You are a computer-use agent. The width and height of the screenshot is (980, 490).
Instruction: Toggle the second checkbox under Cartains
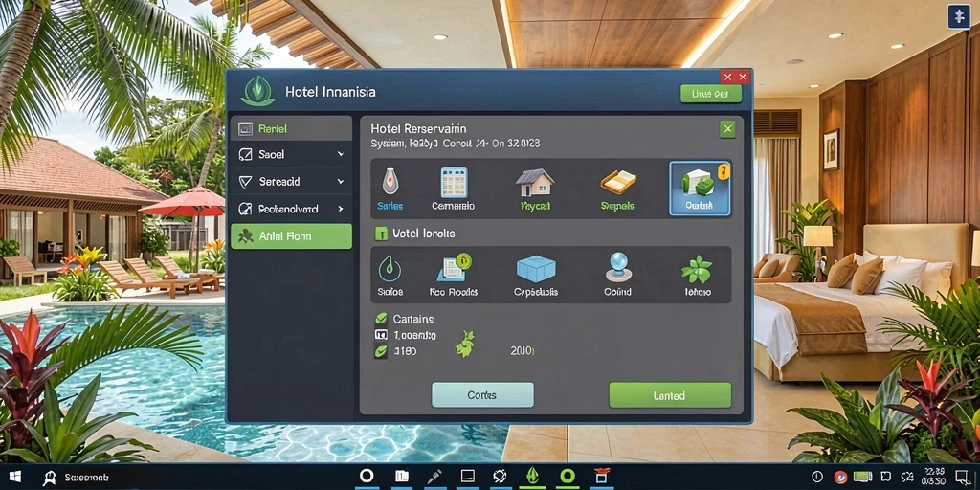click(x=381, y=335)
